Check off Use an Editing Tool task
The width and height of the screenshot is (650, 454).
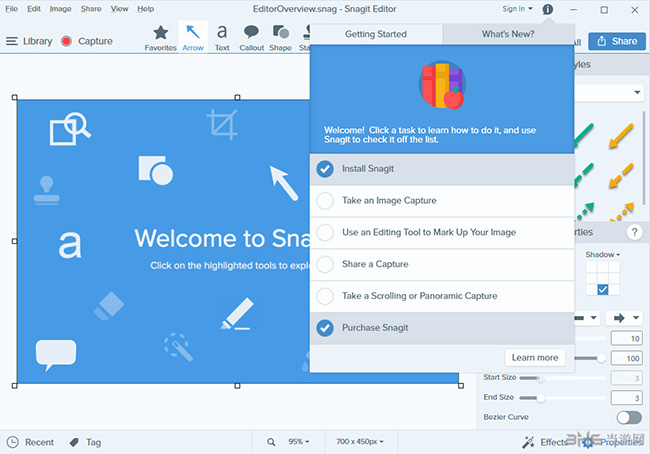click(325, 233)
